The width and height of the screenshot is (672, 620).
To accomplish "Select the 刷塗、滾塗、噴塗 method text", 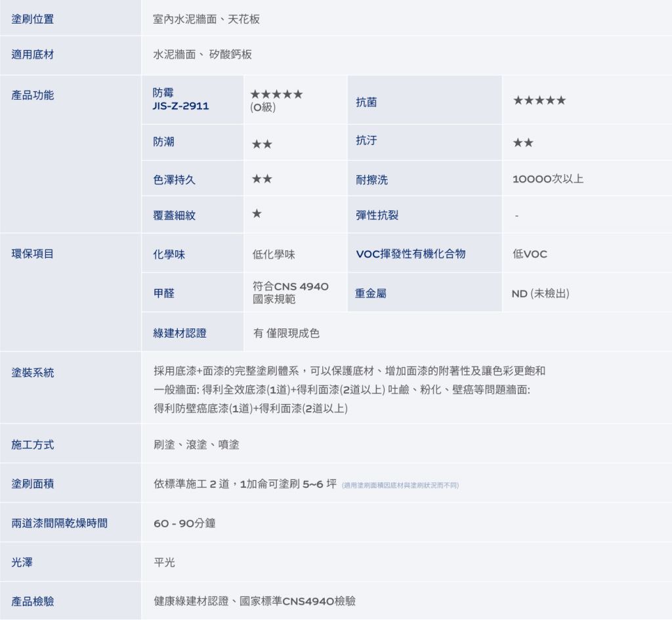I will (196, 445).
